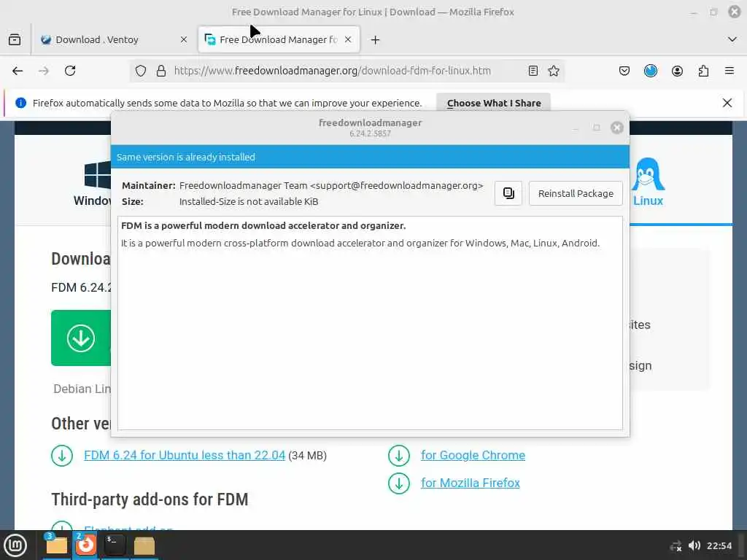
Task: Click the blue round extension toolbar icon
Action: [x=650, y=71]
